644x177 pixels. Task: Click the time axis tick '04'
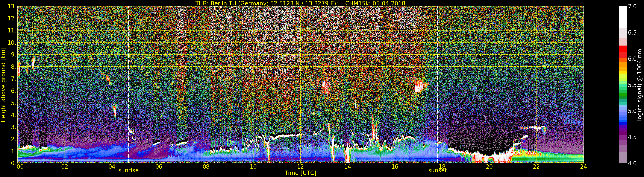pos(112,167)
